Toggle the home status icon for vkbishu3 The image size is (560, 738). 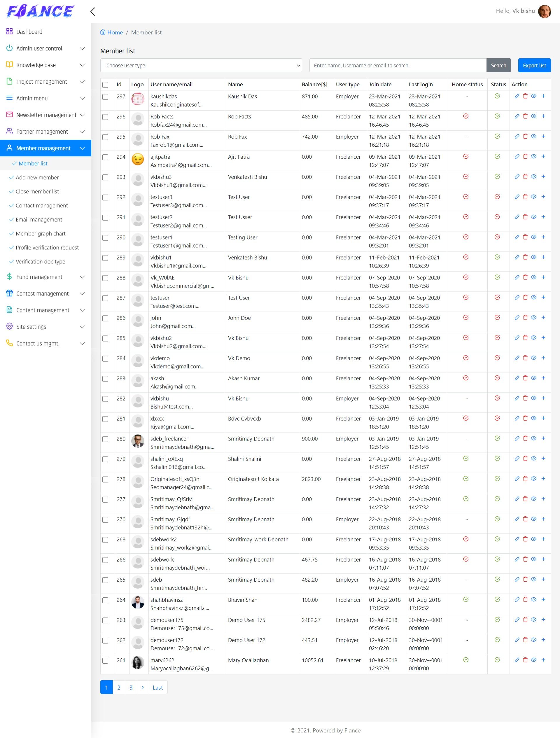[466, 176]
